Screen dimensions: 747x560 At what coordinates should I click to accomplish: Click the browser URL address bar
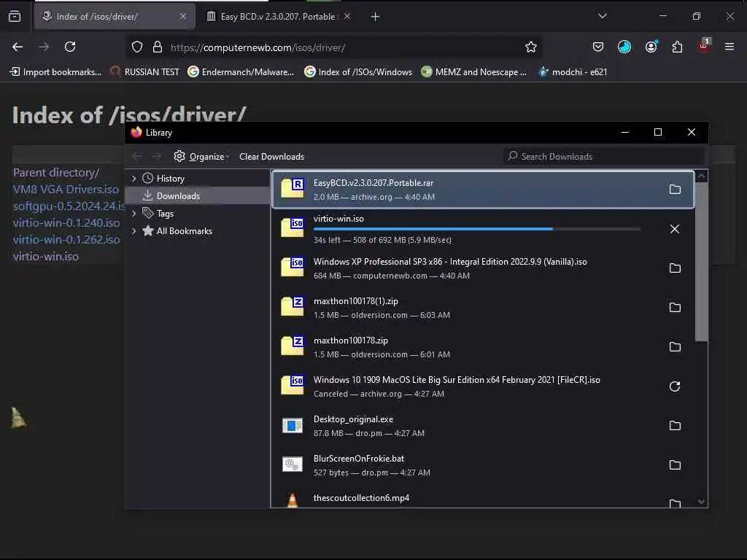click(x=333, y=47)
